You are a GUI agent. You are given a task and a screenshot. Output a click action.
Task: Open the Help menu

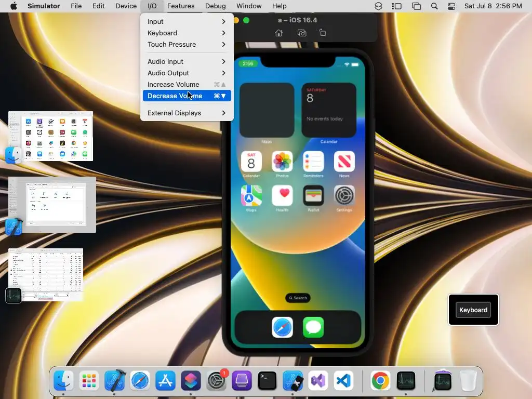(279, 6)
